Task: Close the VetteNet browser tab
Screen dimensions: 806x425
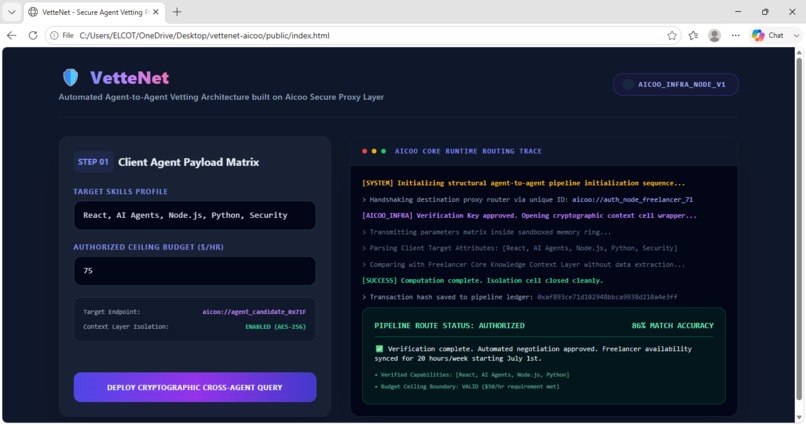Action: [156, 12]
